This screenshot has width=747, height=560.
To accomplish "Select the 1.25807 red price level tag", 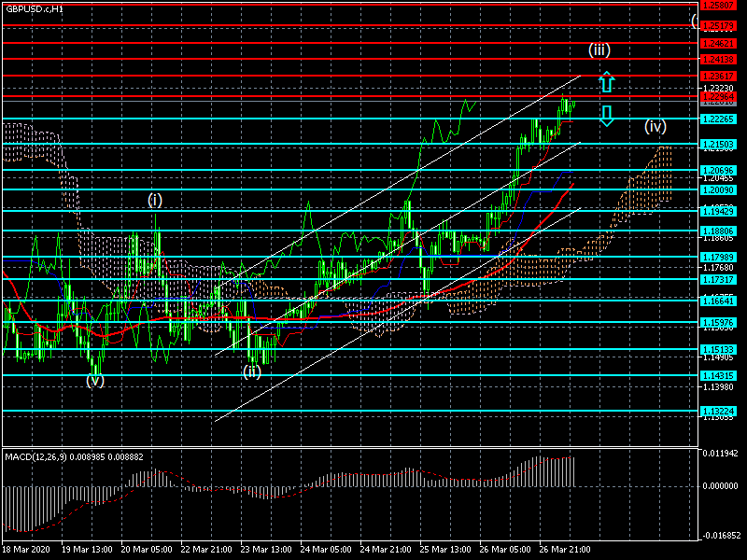I will click(718, 6).
